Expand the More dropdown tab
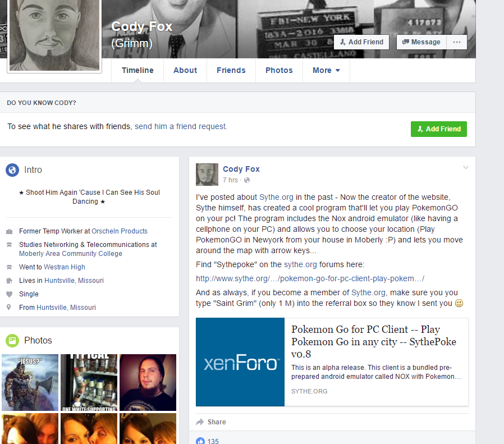Image resolution: width=504 pixels, height=444 pixels. pos(326,70)
